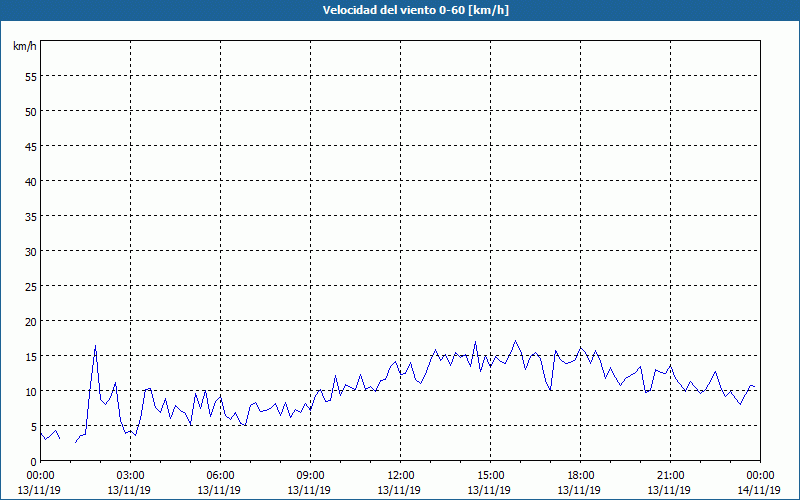Select the 55 value on the y-axis
This screenshot has height=500, width=800.
click(x=31, y=77)
